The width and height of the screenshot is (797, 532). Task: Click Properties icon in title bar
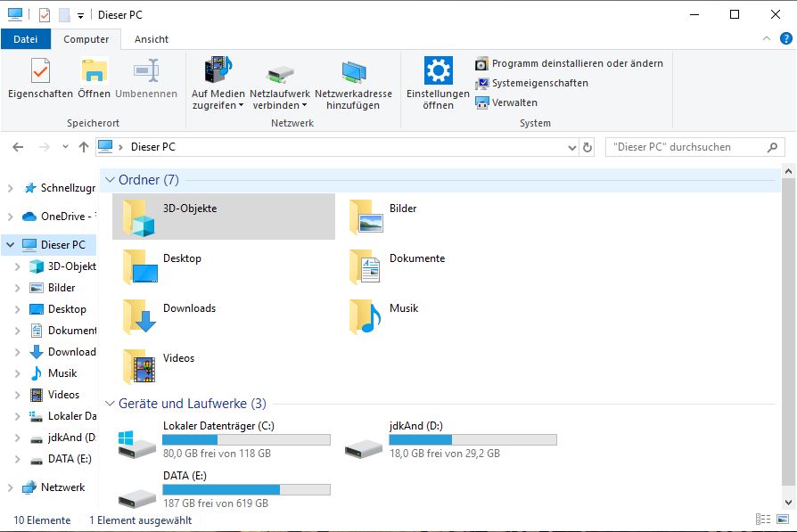coord(45,15)
